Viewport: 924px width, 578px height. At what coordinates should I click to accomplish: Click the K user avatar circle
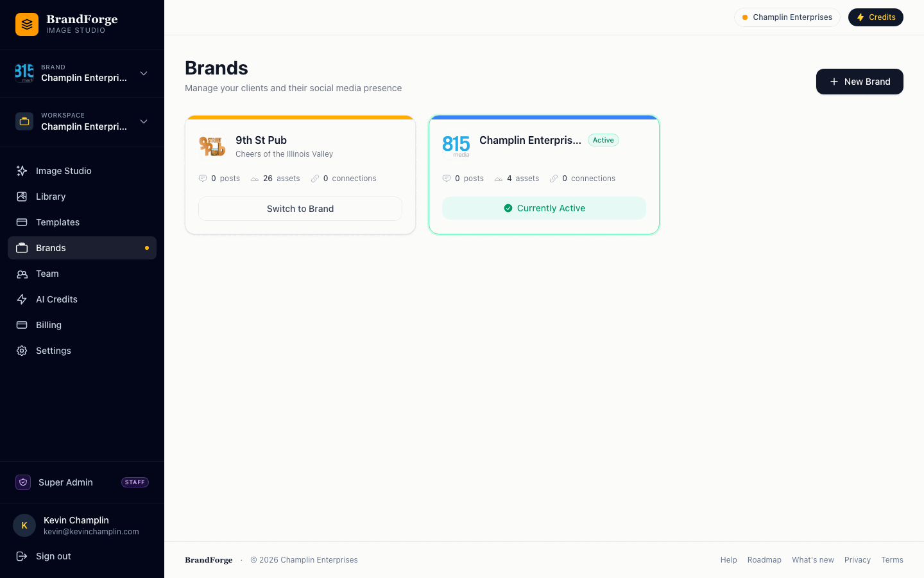pyautogui.click(x=24, y=525)
